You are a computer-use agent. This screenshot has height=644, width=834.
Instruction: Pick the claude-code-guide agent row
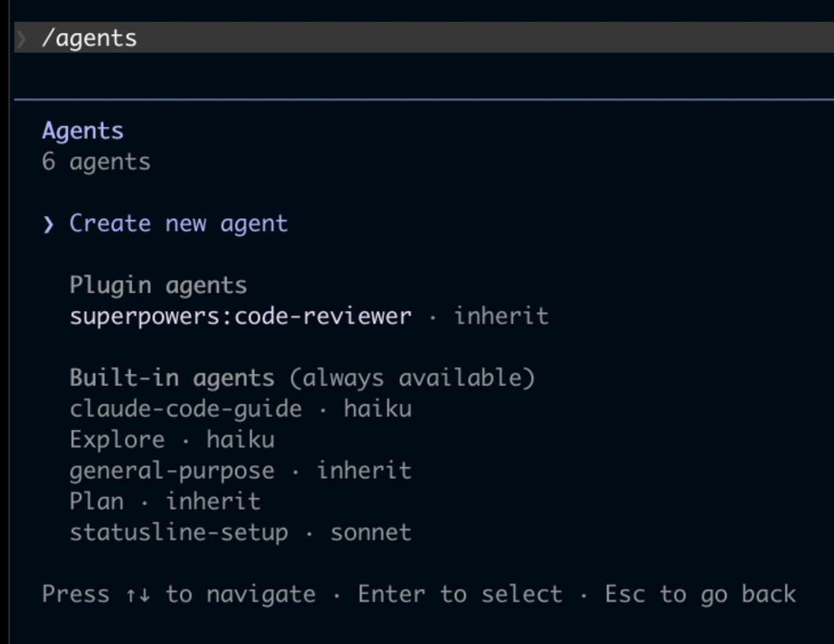point(241,409)
